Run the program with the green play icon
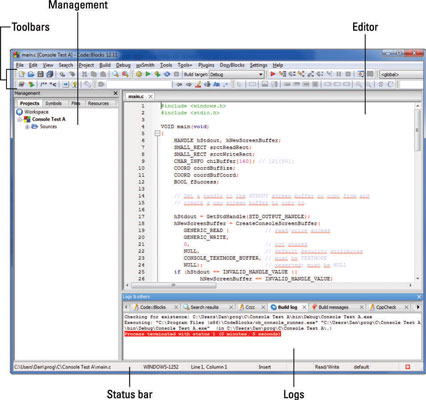This screenshot has height=400, width=426. click(148, 74)
